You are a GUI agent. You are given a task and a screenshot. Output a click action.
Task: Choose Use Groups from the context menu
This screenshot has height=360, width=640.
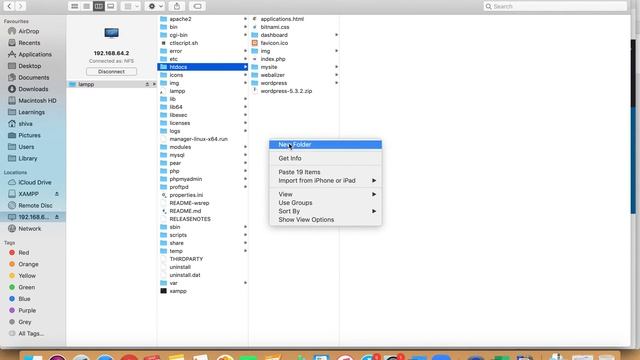point(325,203)
